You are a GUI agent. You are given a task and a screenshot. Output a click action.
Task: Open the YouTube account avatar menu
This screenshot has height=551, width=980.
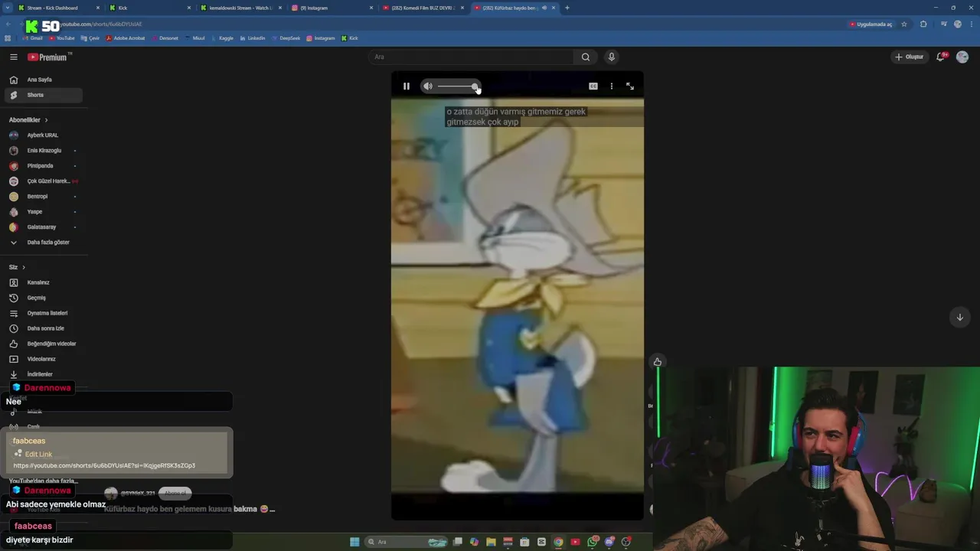click(x=962, y=57)
